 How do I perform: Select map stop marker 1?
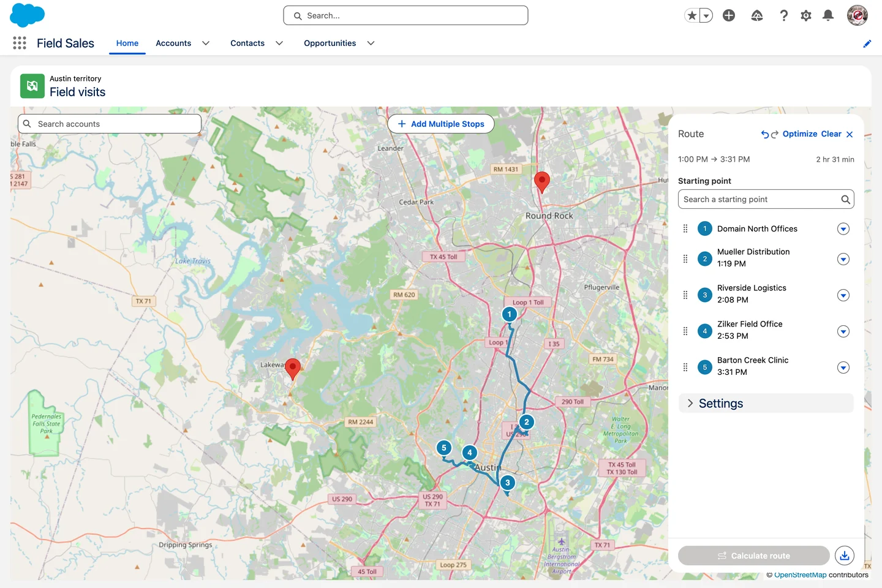510,314
